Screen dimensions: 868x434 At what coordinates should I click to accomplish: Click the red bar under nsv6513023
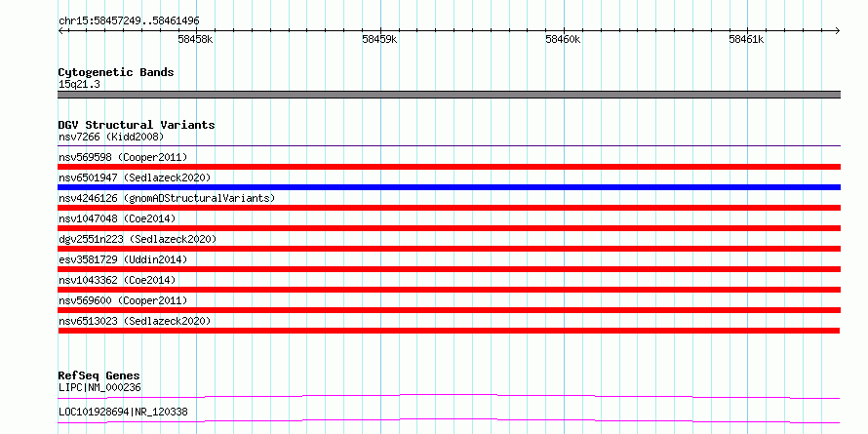(x=449, y=331)
